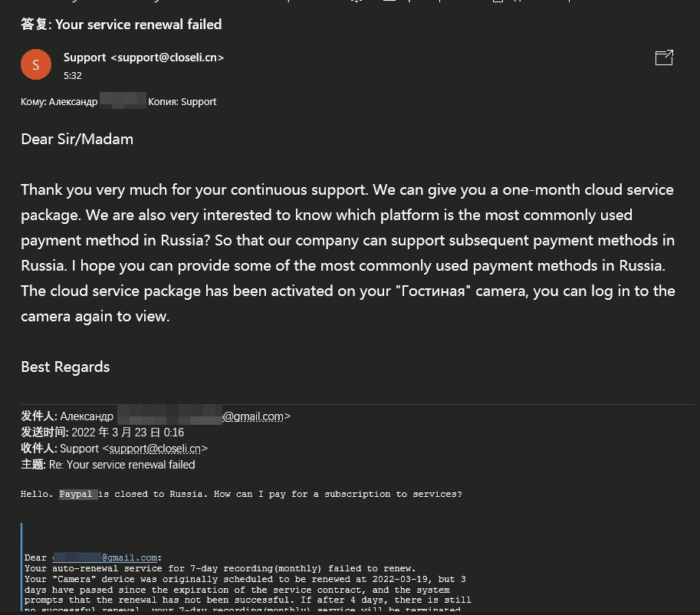Open the message in a new window

click(664, 58)
